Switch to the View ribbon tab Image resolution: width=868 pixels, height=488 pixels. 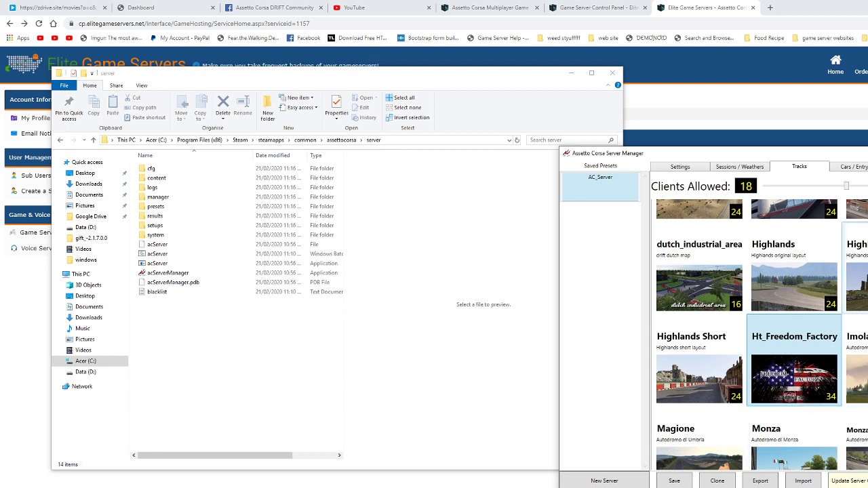tap(141, 85)
